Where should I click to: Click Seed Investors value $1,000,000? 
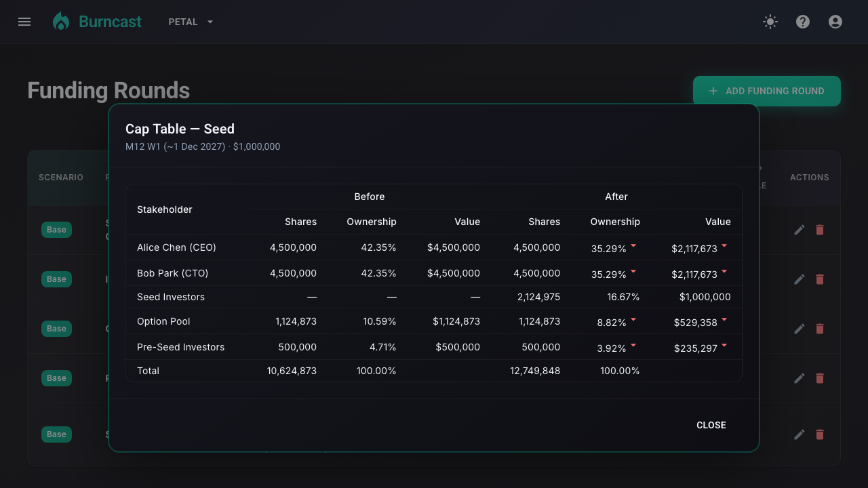(x=705, y=297)
